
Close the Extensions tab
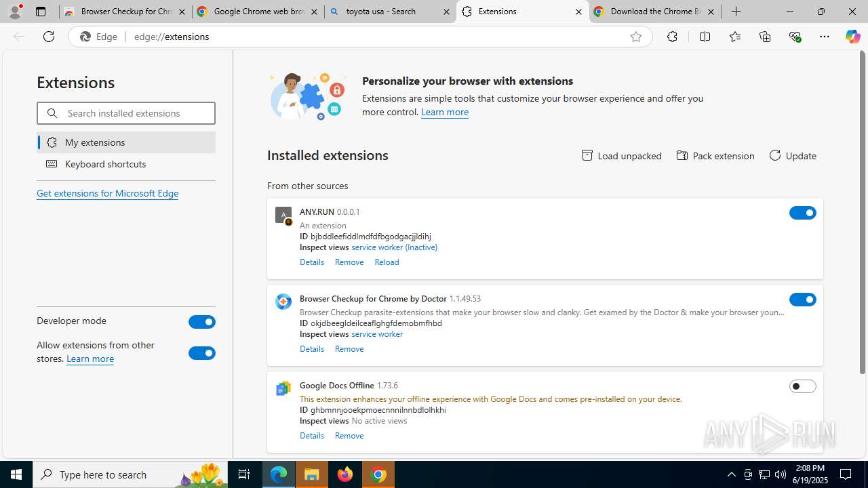point(578,12)
